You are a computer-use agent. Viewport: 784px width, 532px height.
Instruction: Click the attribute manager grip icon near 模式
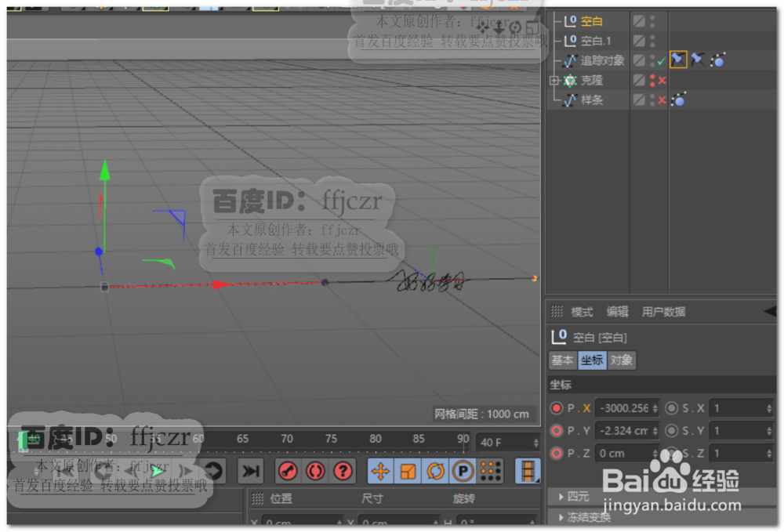(557, 311)
